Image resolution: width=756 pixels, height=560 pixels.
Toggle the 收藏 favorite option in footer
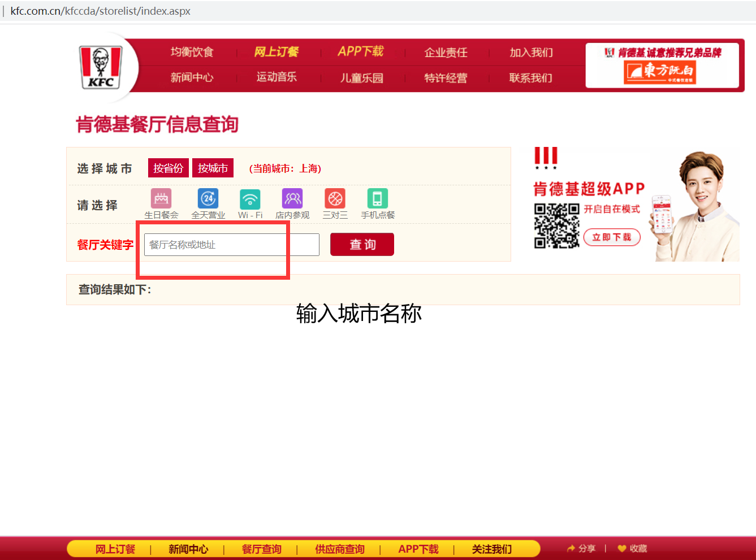point(632,548)
